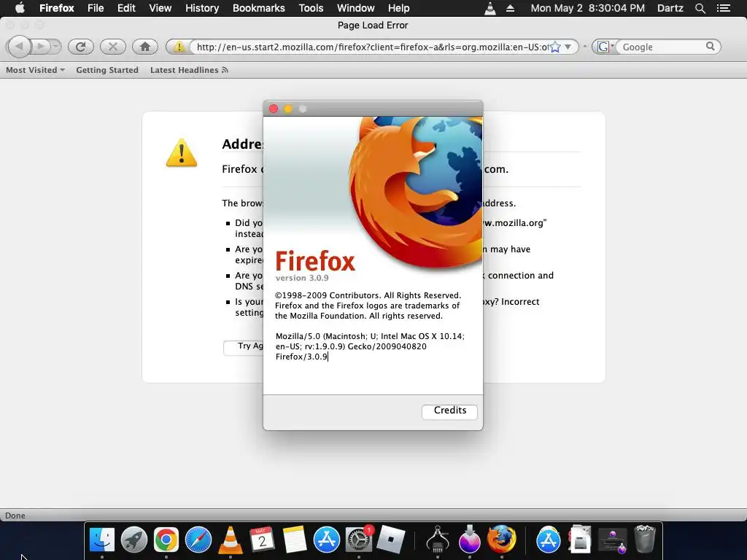Open System Information calipers icon in Dock
Viewport: 747px width, 560px height.
point(438,540)
